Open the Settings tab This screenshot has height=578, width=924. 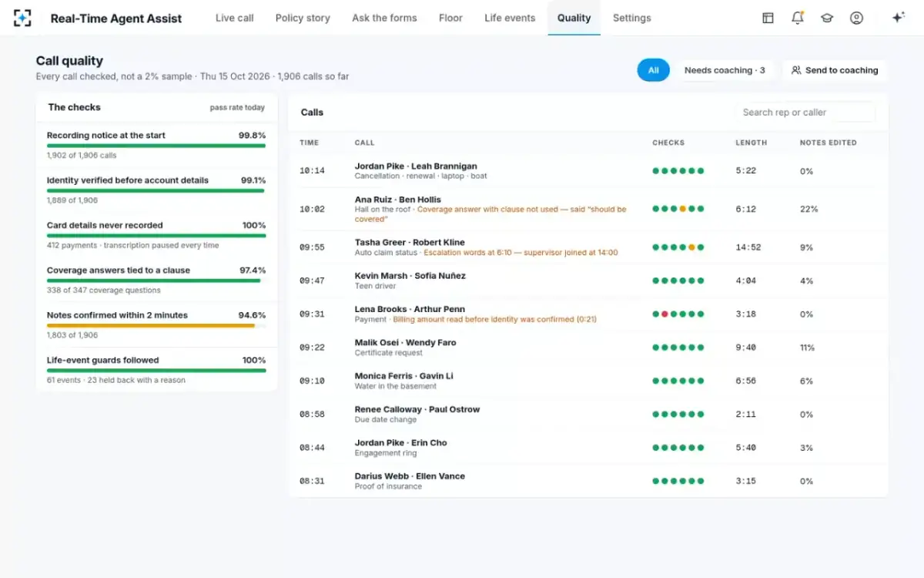[631, 18]
